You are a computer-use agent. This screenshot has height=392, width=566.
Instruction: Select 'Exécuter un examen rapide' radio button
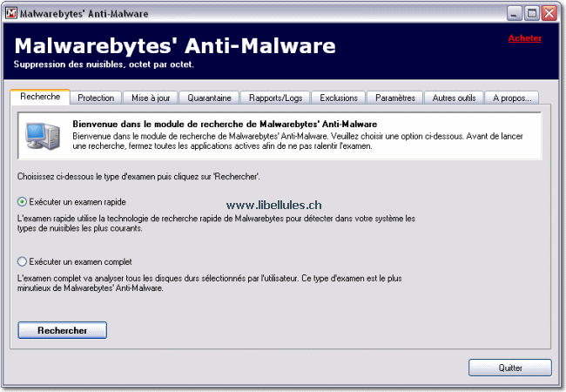click(22, 202)
